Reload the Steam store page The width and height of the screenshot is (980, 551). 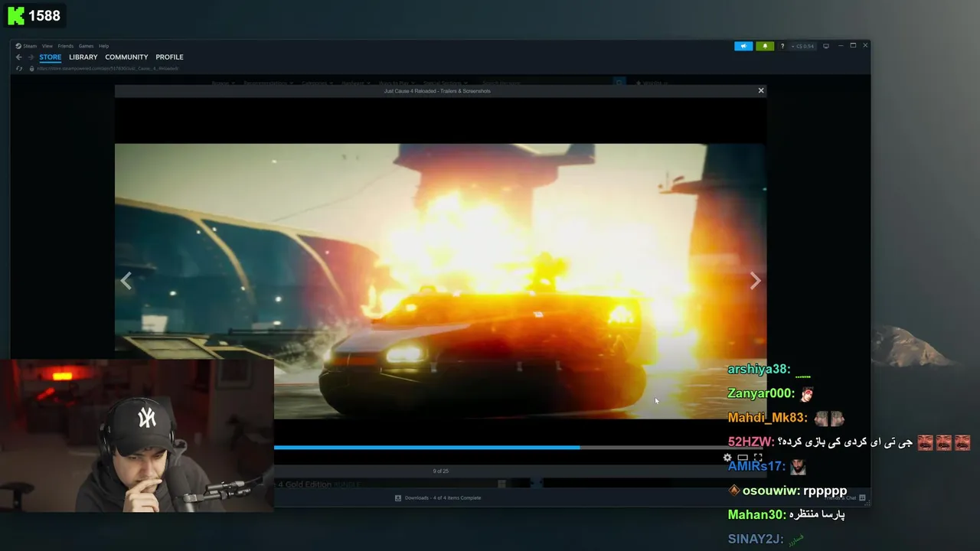[19, 68]
